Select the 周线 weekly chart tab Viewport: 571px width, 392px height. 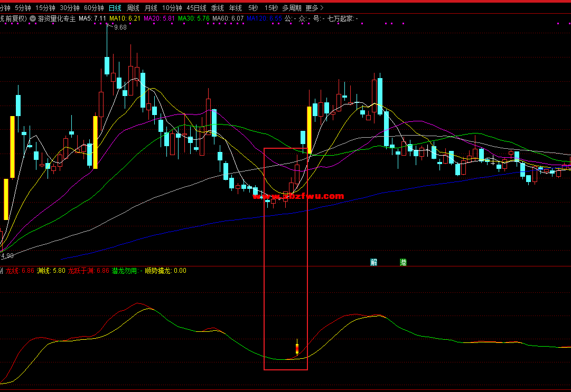[133, 8]
